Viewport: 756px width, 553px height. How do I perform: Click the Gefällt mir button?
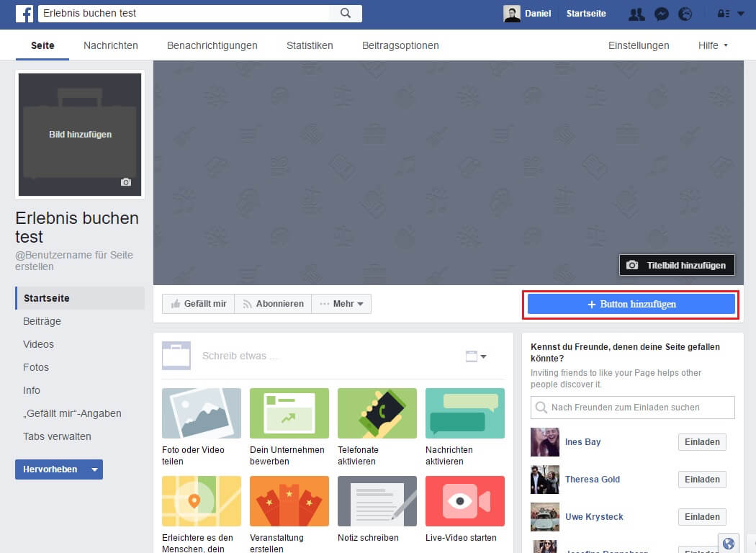point(198,304)
